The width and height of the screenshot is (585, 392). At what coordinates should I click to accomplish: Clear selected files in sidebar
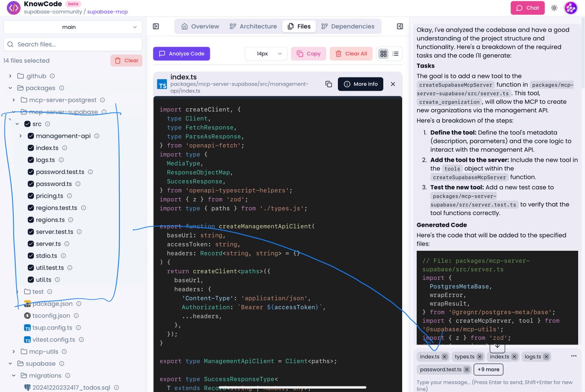(126, 60)
